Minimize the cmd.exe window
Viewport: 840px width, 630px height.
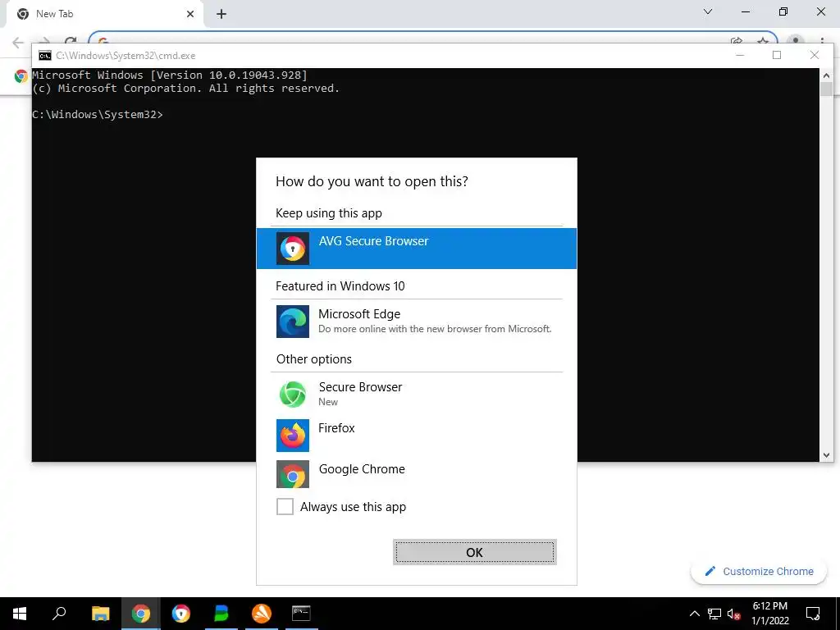tap(740, 55)
